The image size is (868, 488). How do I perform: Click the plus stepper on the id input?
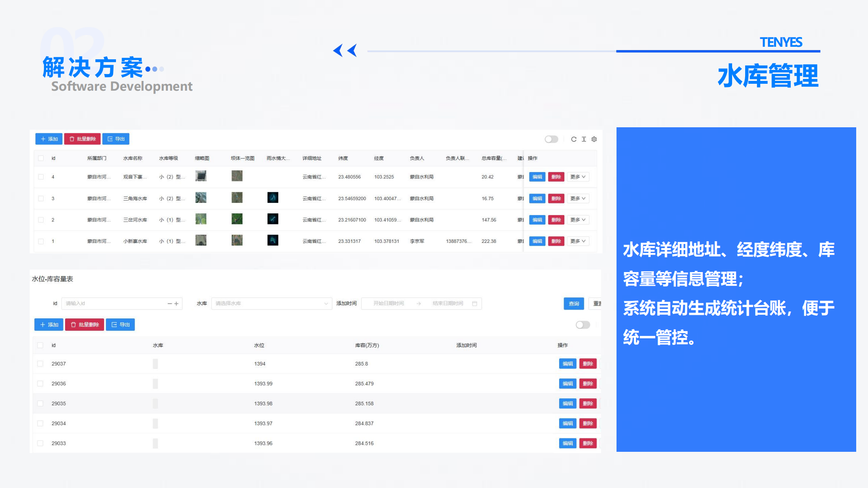coord(177,303)
